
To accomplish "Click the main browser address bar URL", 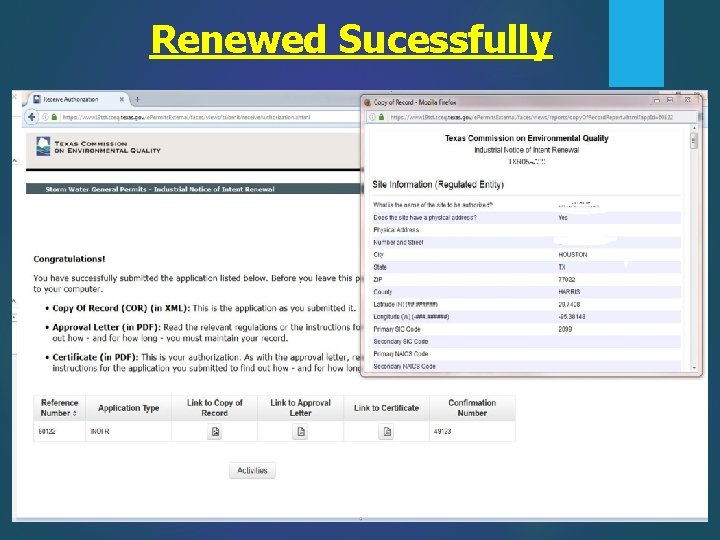I will 186,117.
